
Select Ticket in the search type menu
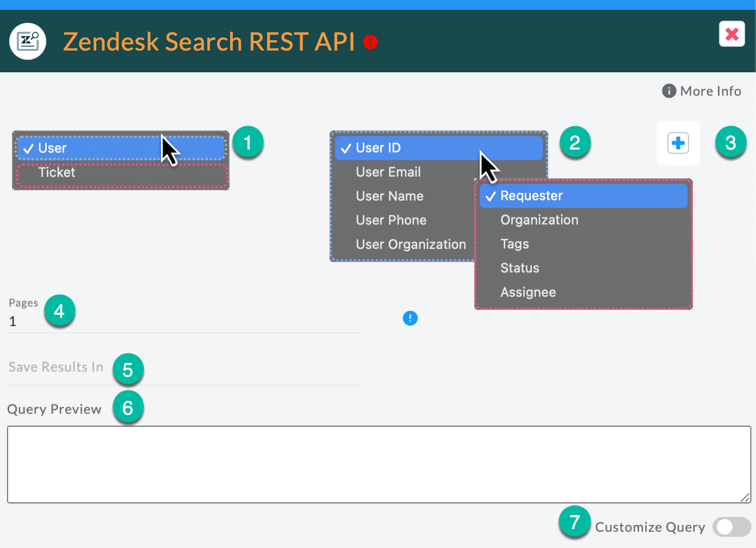[121, 172]
